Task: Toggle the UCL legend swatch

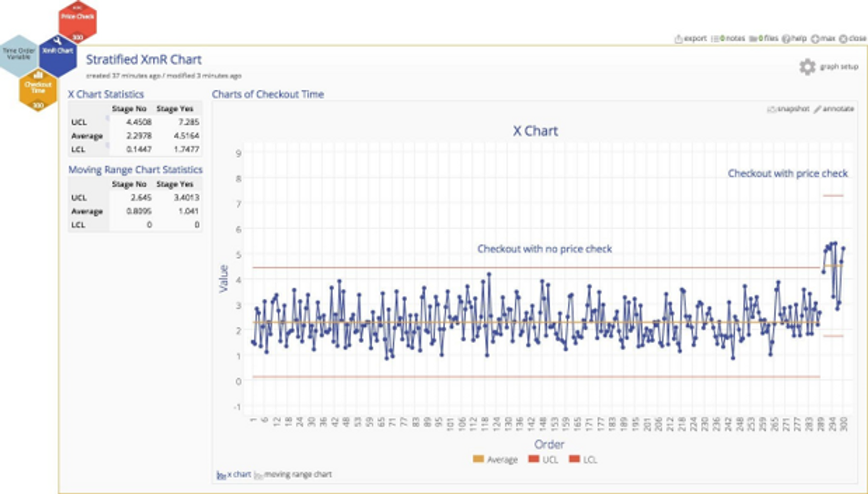Action: 533,459
